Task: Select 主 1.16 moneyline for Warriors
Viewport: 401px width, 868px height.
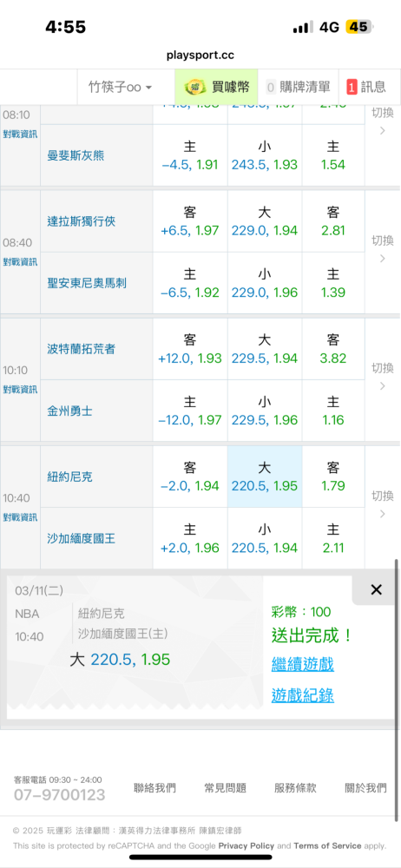Action: click(333, 411)
